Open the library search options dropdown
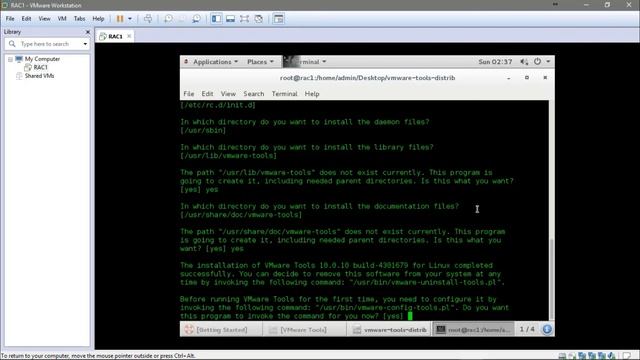The image size is (640, 360). click(x=85, y=44)
